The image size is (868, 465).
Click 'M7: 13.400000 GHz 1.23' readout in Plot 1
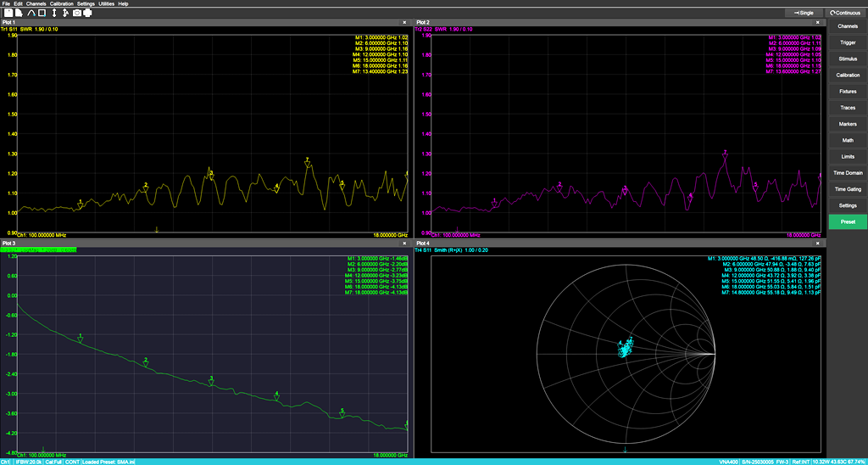coord(381,71)
